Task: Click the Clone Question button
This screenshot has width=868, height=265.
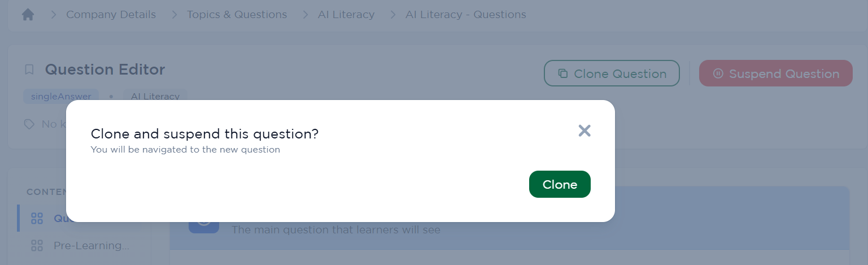Action: [x=612, y=73]
